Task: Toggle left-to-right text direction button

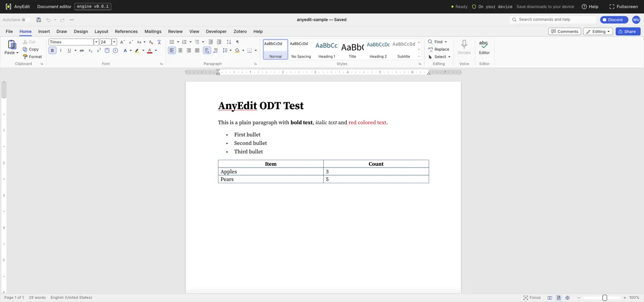Action: tap(207, 51)
